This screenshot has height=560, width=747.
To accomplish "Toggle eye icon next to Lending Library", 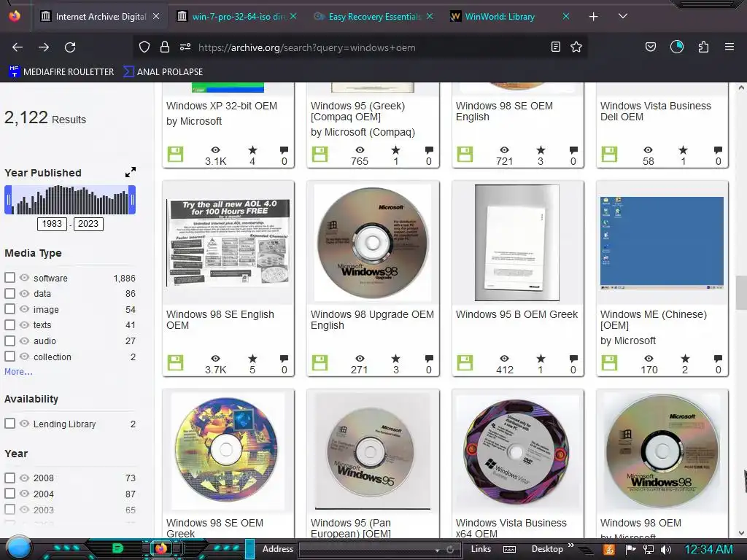I will click(x=24, y=424).
